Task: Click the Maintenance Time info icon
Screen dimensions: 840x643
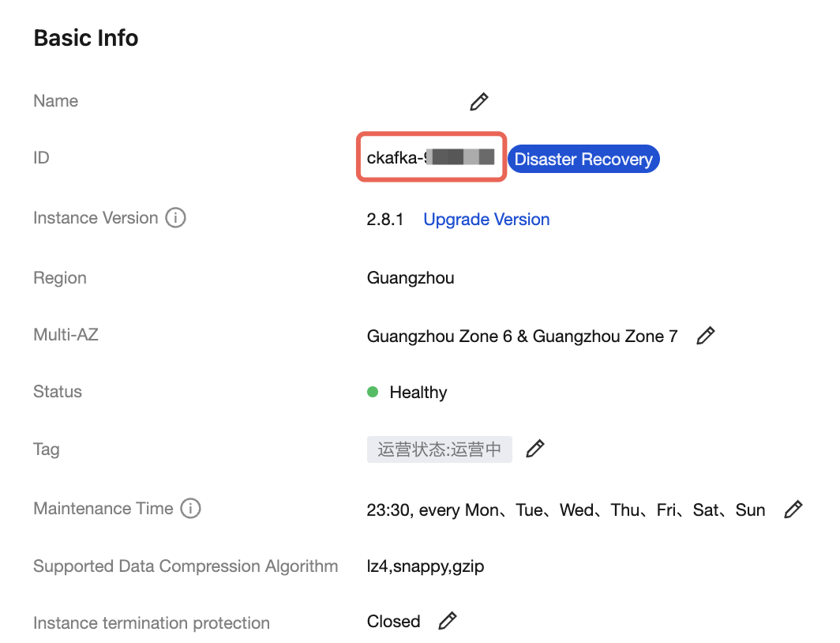Action: coord(190,509)
